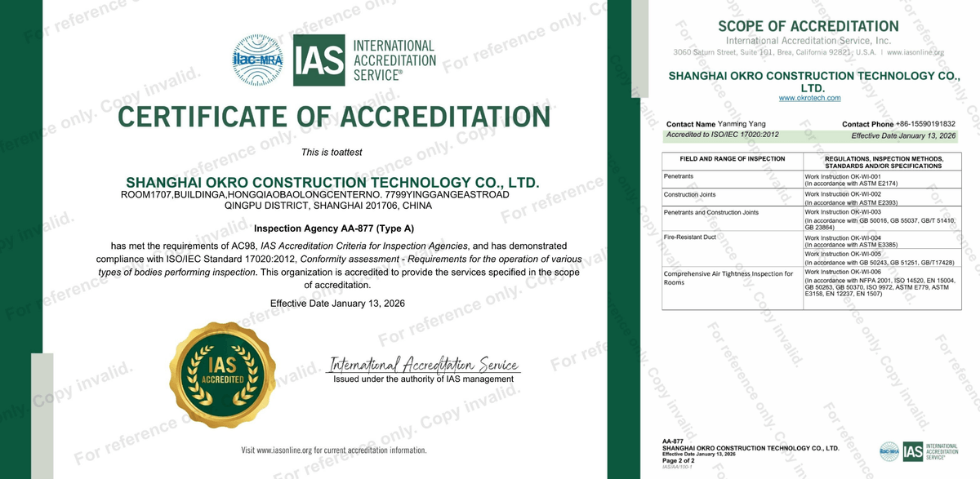980x479 pixels.
Task: Click the 'Work Instruction OK-WI-003' cell
Action: (x=884, y=220)
